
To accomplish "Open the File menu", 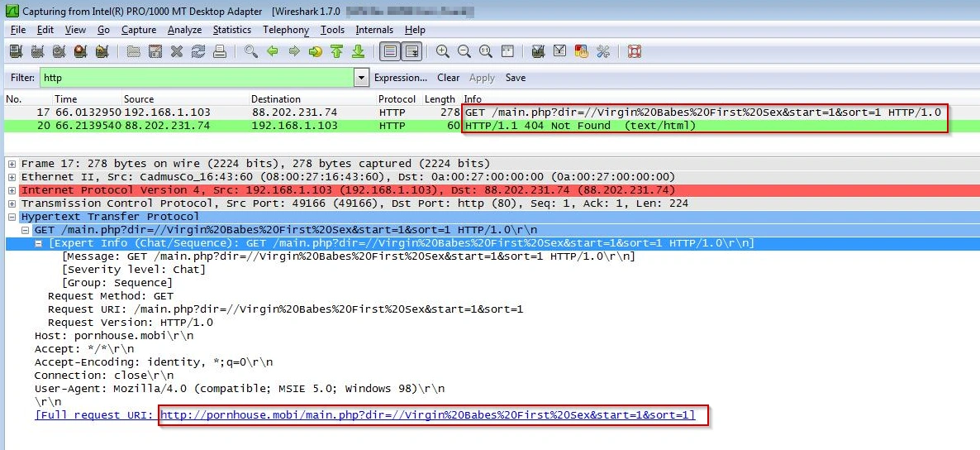I will click(x=18, y=30).
